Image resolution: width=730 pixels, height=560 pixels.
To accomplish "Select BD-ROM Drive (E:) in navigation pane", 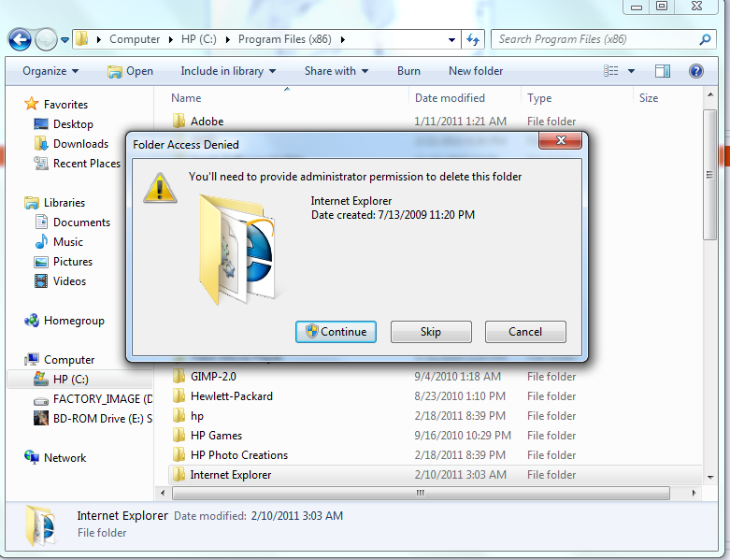I will [x=93, y=419].
